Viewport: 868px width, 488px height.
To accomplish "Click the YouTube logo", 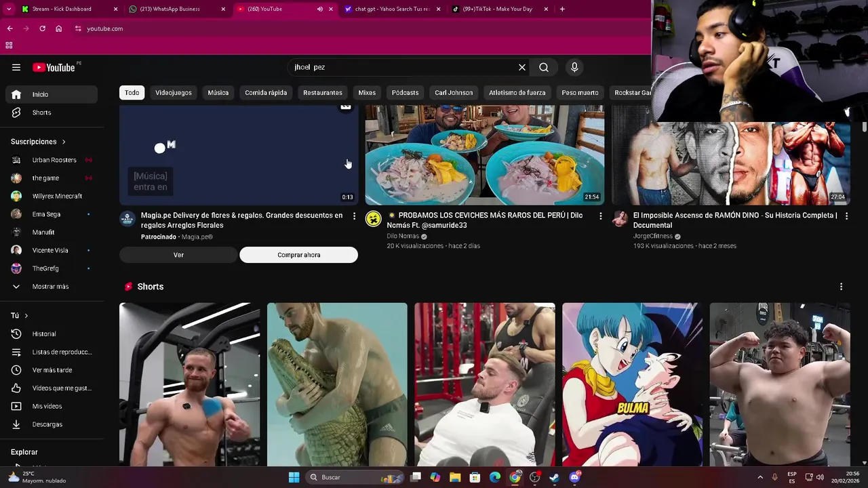I will pyautogui.click(x=54, y=67).
